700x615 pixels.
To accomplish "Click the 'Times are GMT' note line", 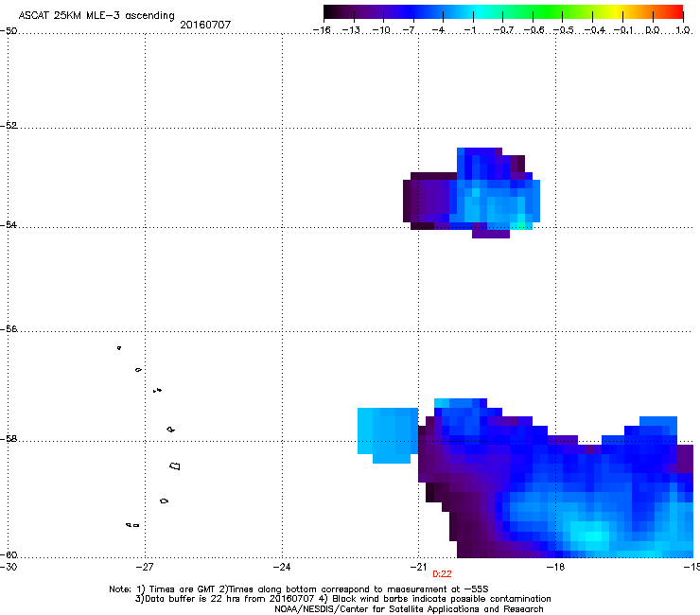I will [x=299, y=589].
